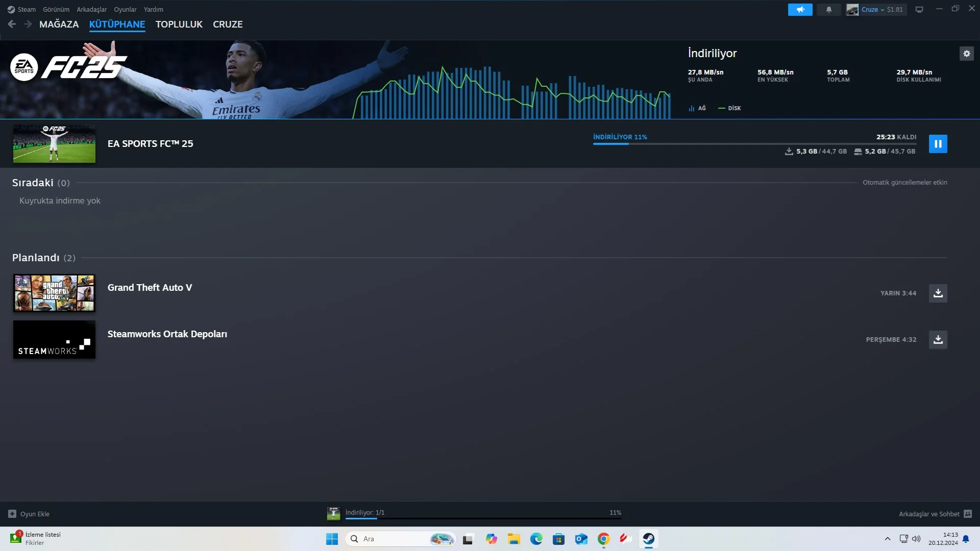Open Task View in taskbar
This screenshot has width=980, height=551.
point(468,539)
